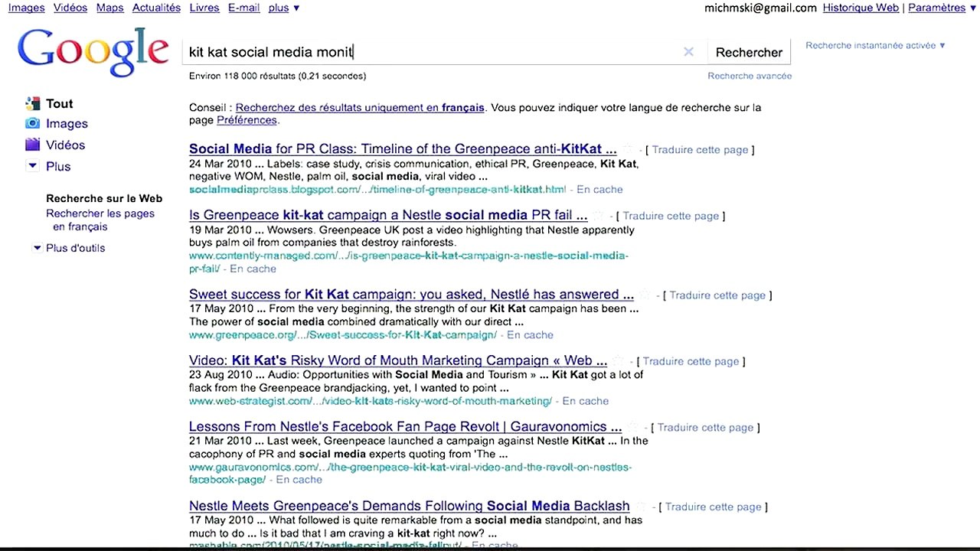980x551 pixels.
Task: Click the 'Recherche sur le Web' sidebar heading
Action: (x=104, y=199)
